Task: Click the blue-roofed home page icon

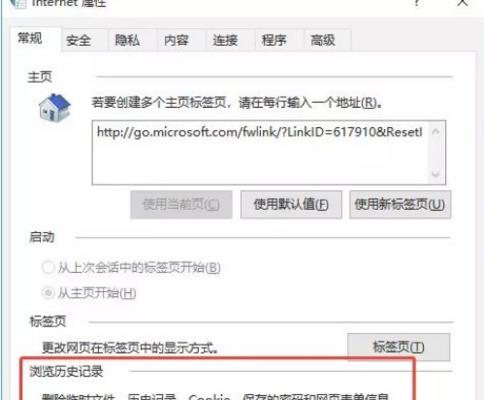Action: click(54, 108)
